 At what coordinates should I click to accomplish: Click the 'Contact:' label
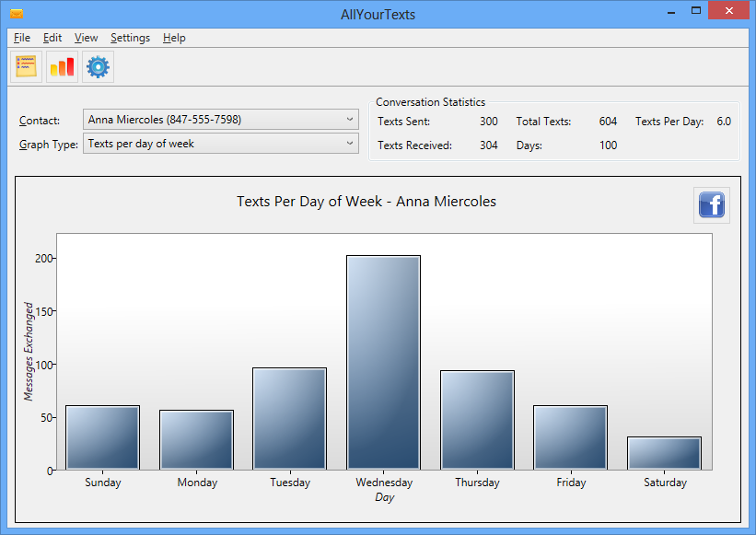pos(40,121)
